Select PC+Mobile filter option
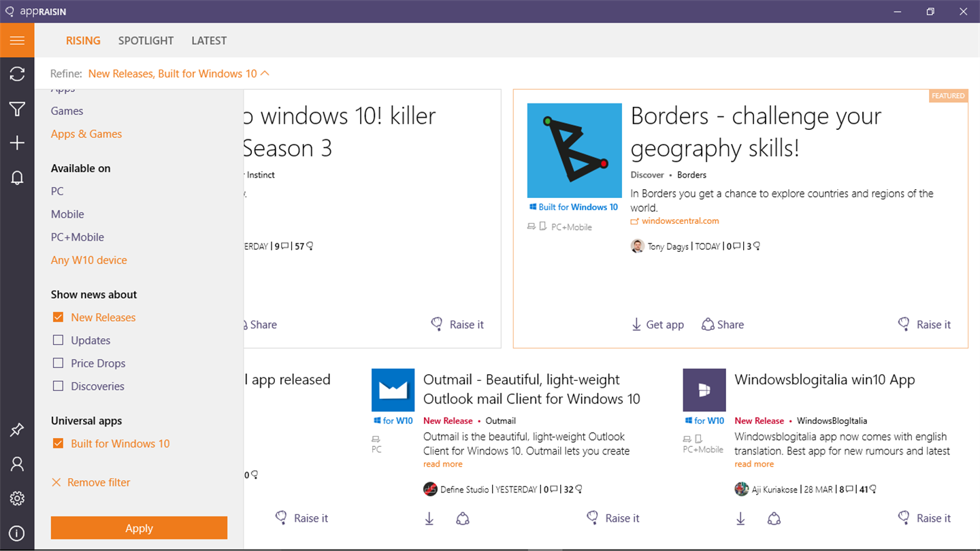 click(x=78, y=237)
